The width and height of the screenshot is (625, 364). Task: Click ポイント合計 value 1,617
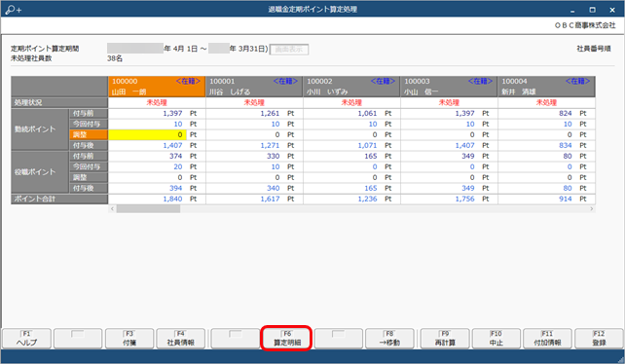(x=270, y=199)
